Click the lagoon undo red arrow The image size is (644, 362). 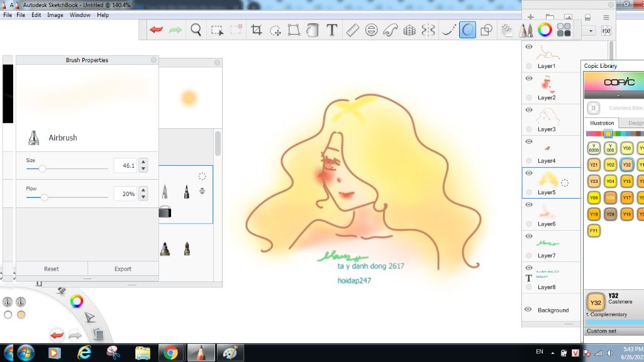click(x=57, y=336)
